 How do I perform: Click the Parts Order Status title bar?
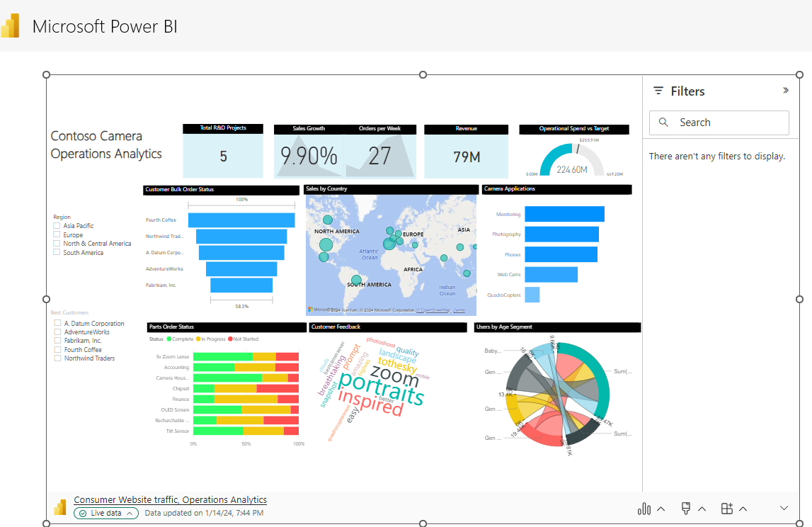(227, 327)
